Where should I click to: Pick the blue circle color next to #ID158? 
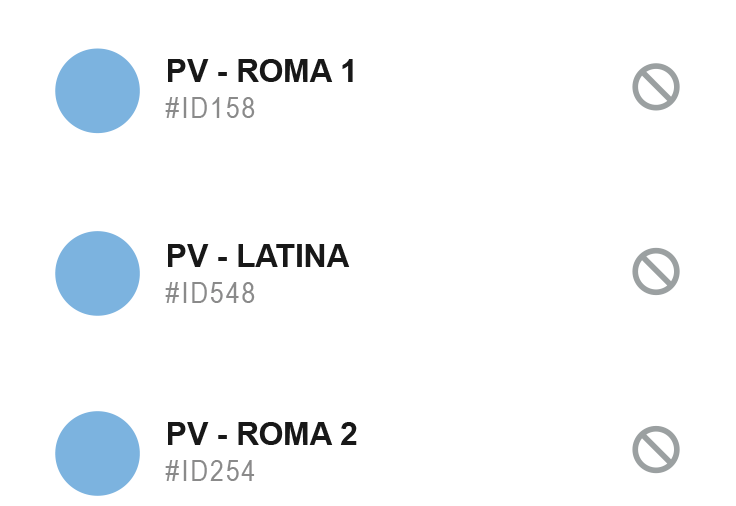[98, 91]
